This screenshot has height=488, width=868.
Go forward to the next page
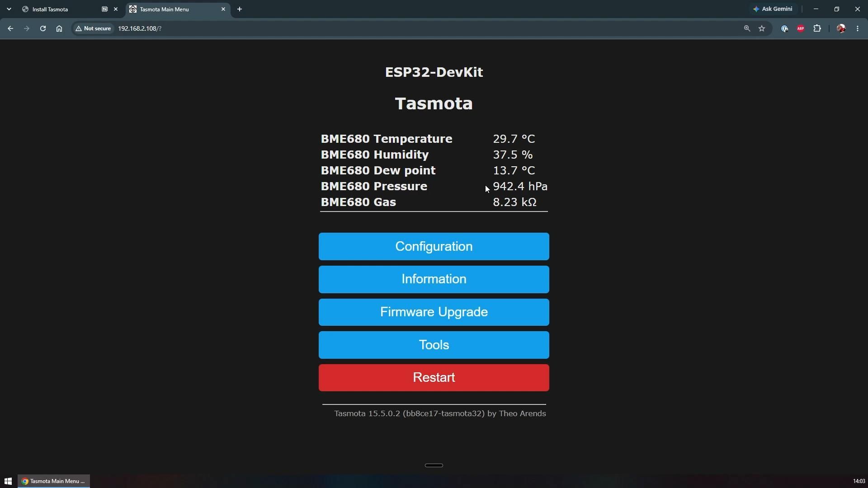coord(27,28)
